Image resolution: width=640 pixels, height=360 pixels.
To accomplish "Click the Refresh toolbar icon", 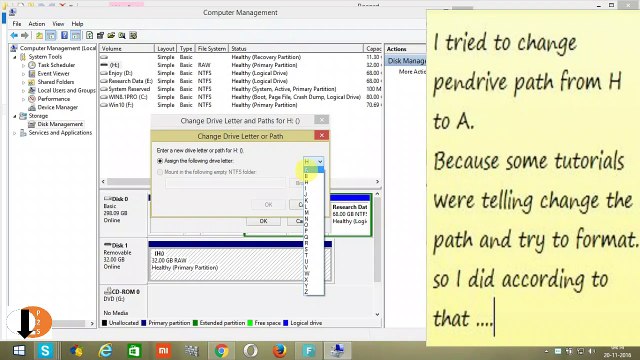I will 89,36.
